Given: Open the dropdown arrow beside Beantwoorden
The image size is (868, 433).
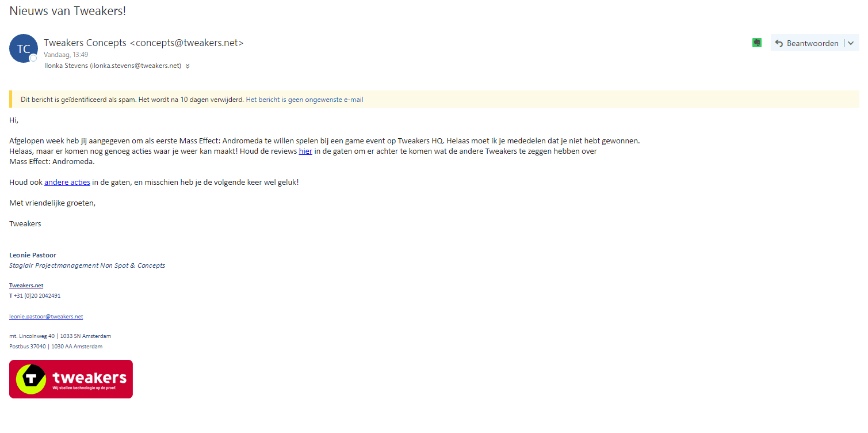Looking at the screenshot, I should pos(851,43).
